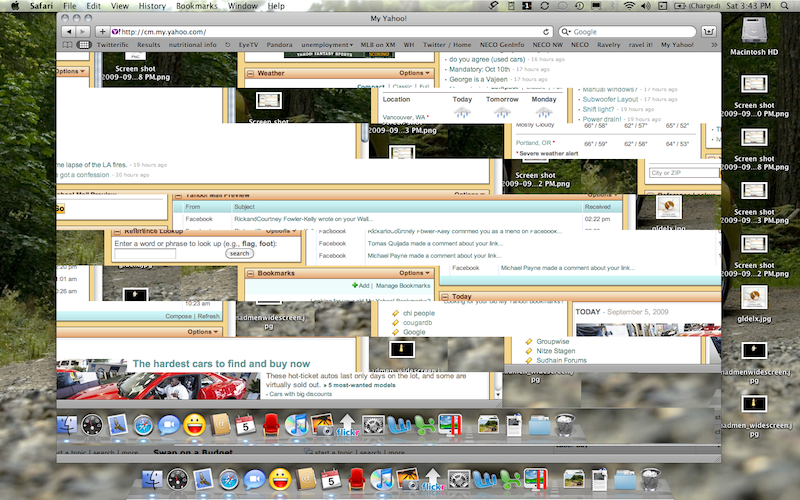
Task: Add a bookmark with the plus button
Action: [103, 32]
